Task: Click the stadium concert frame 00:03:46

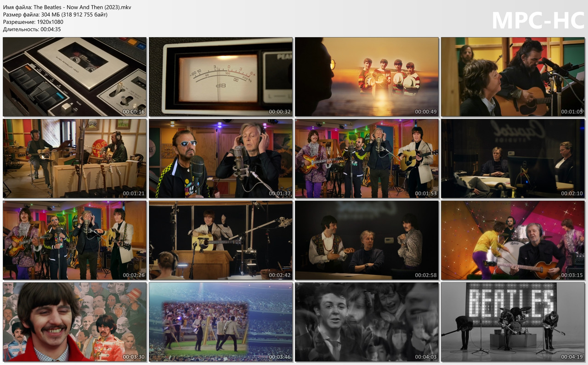Action: point(220,322)
